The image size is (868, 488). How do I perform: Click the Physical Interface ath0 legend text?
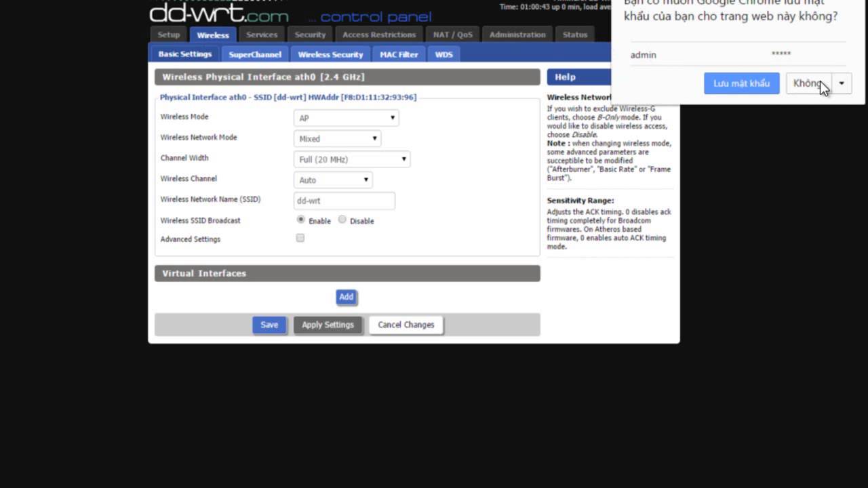(288, 97)
